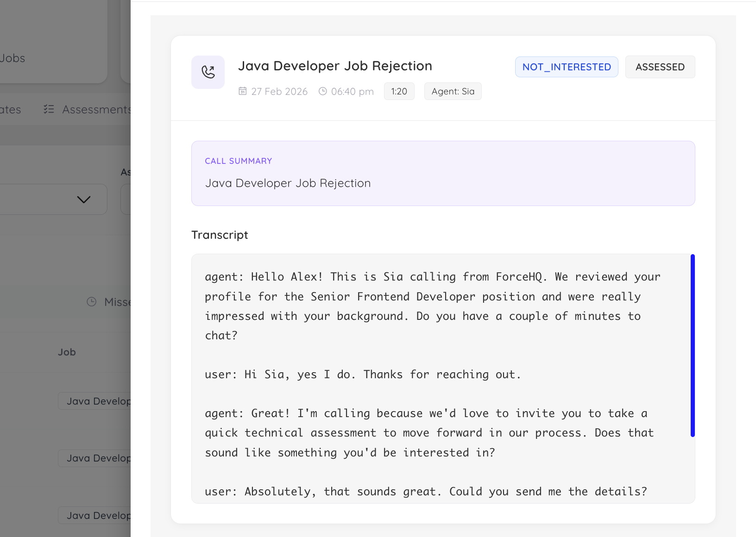Screen dimensions: 756x537
Task: Click the transcript vertical scrollbar
Action: click(693, 345)
